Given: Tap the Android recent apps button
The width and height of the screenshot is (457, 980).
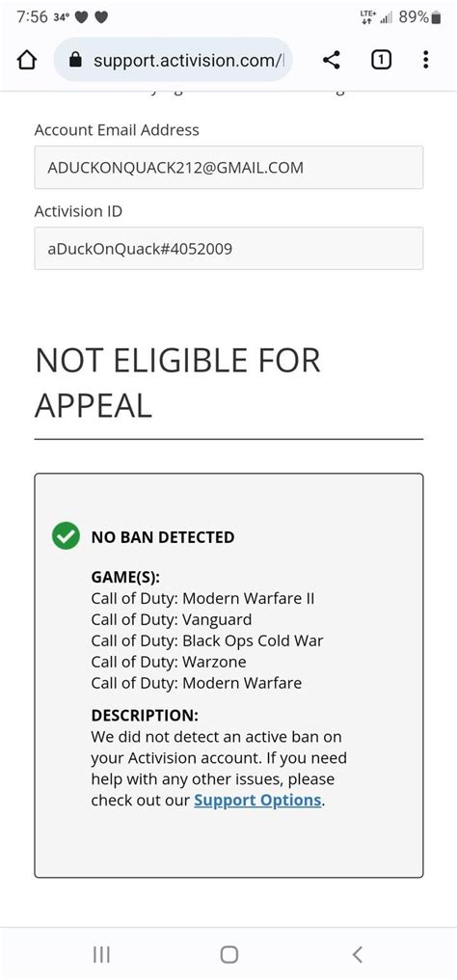Looking at the screenshot, I should 101,954.
